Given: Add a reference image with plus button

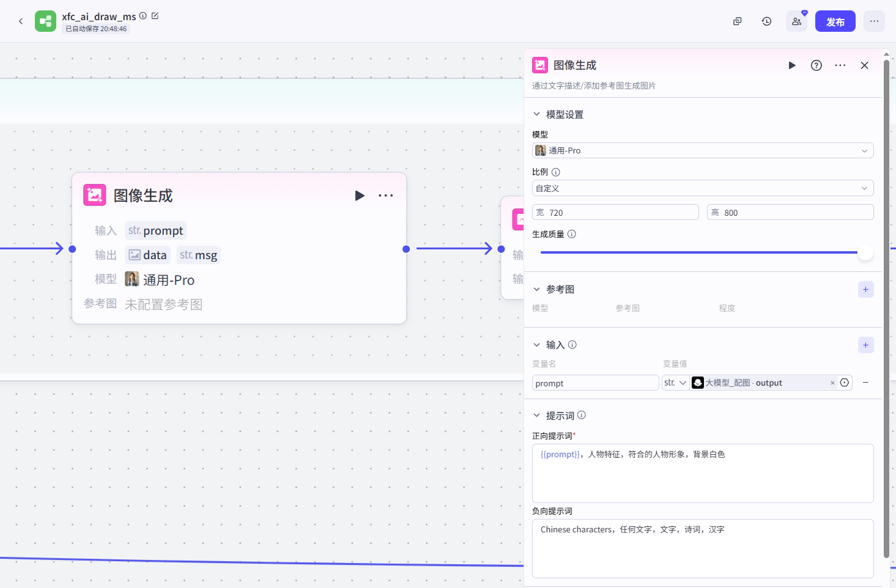Looking at the screenshot, I should tap(866, 290).
